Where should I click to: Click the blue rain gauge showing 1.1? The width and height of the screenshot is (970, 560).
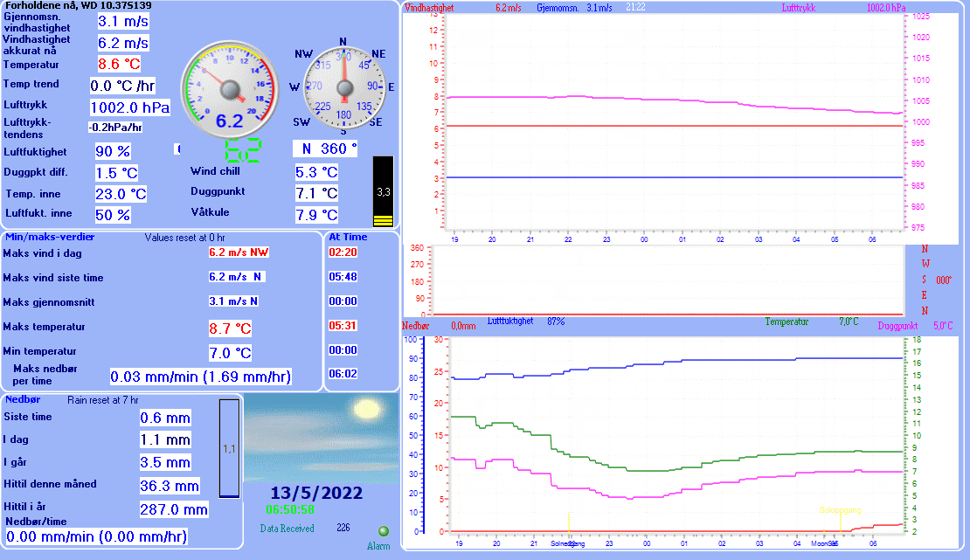pos(229,448)
